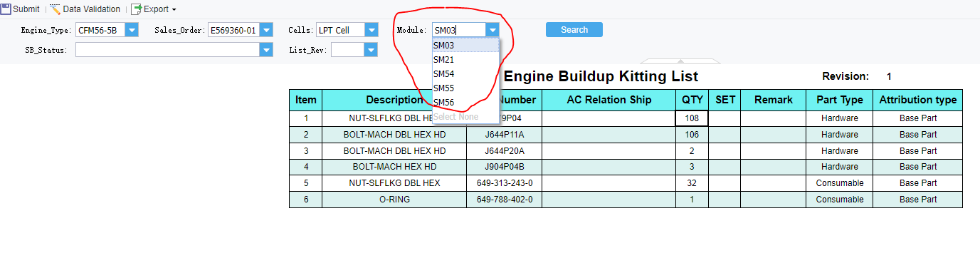Collapse the parameter panel triangle handle
The image size is (980, 268).
click(x=680, y=61)
